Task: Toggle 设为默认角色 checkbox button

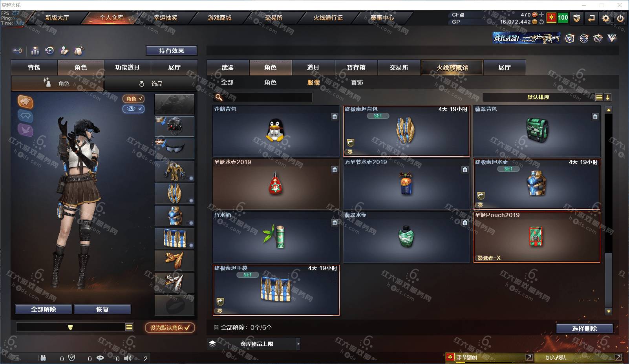Action: [170, 327]
